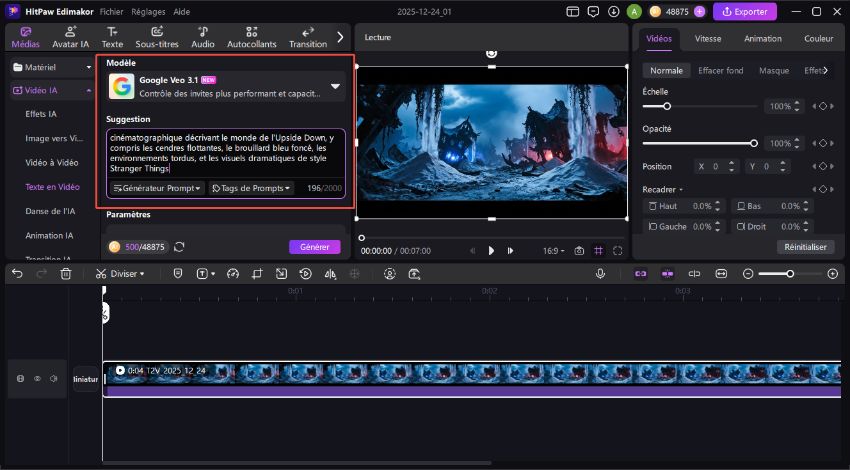Image resolution: width=850 pixels, height=470 pixels.
Task: Toggle track visibility eye icon
Action: [38, 379]
